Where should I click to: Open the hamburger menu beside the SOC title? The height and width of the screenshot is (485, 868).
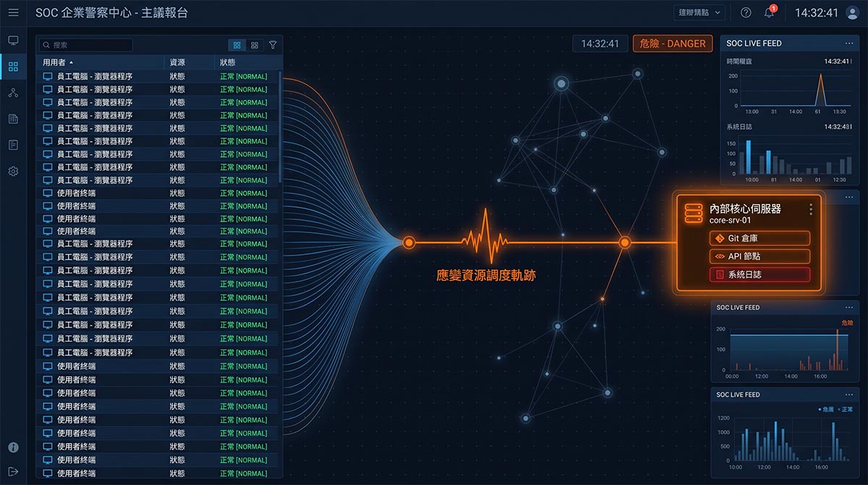(13, 12)
